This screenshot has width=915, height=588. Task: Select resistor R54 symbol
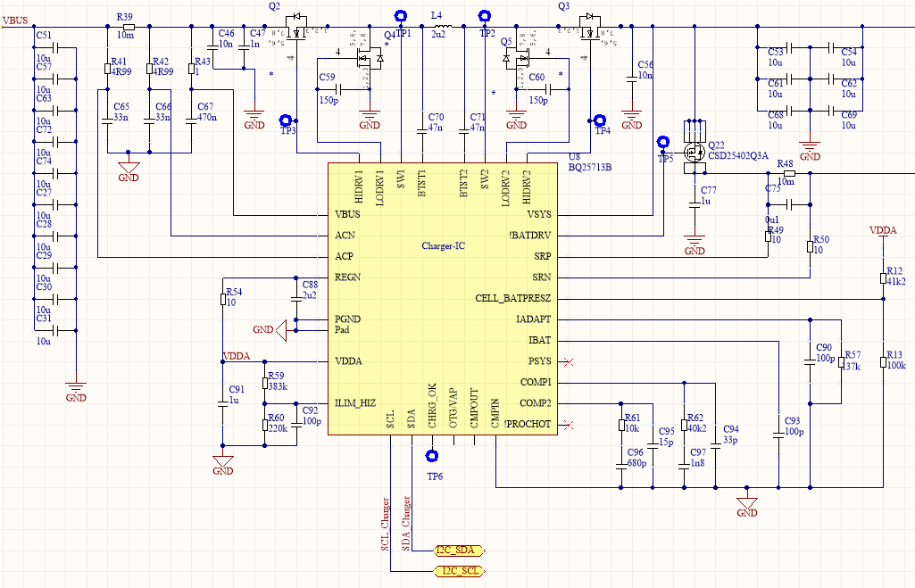coord(223,299)
